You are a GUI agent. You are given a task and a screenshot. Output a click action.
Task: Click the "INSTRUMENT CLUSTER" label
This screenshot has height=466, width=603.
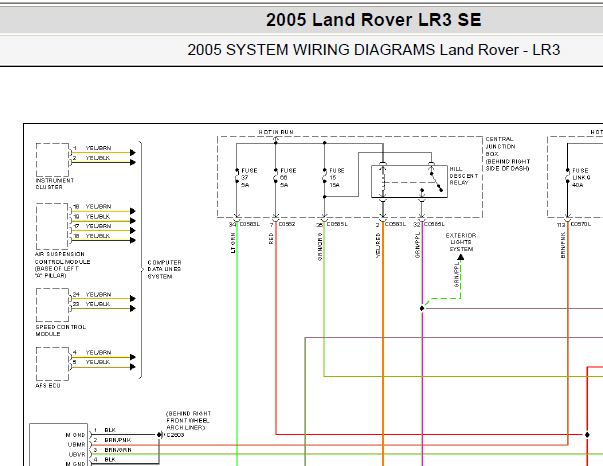[55, 183]
